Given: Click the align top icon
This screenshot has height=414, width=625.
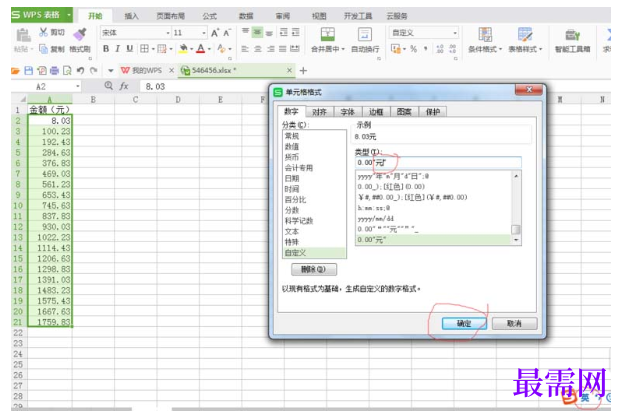Looking at the screenshot, I should tap(246, 32).
